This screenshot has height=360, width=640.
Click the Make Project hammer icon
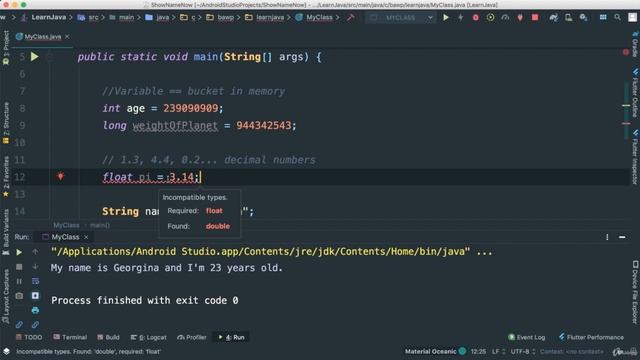(351, 18)
